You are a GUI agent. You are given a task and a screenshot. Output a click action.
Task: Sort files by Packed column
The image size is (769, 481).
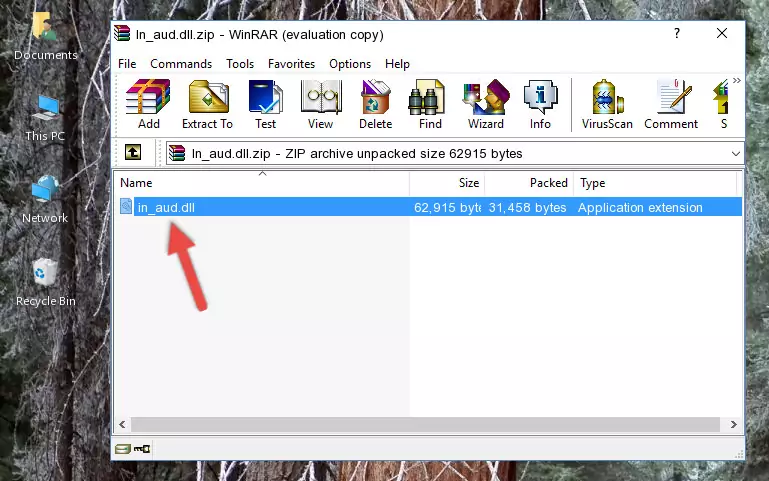coord(529,183)
